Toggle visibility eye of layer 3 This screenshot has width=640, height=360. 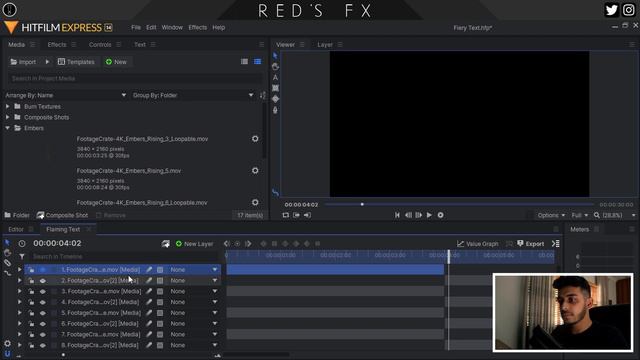click(x=42, y=291)
